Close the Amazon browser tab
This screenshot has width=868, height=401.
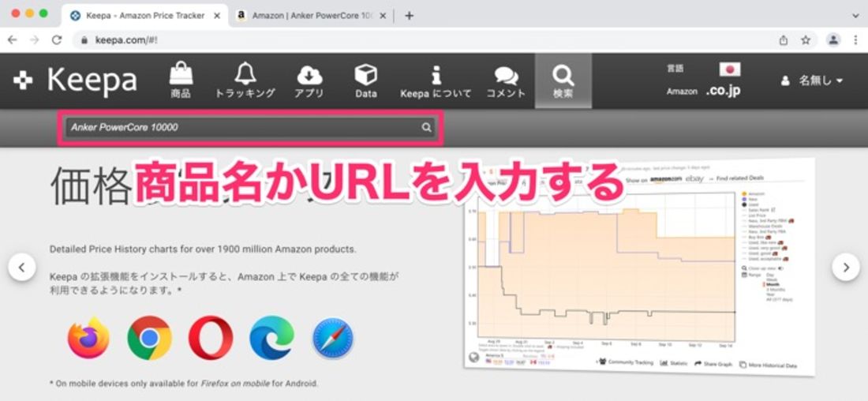pos(383,16)
